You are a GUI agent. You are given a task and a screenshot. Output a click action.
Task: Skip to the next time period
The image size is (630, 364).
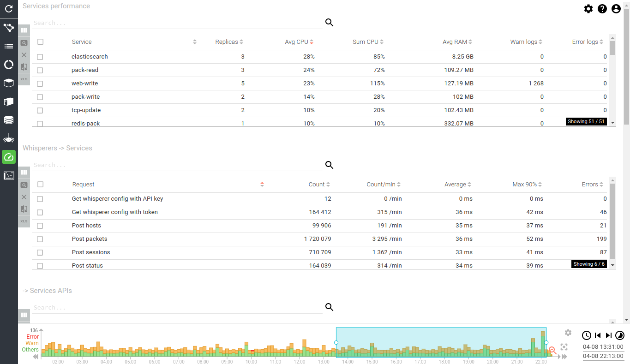coord(609,335)
